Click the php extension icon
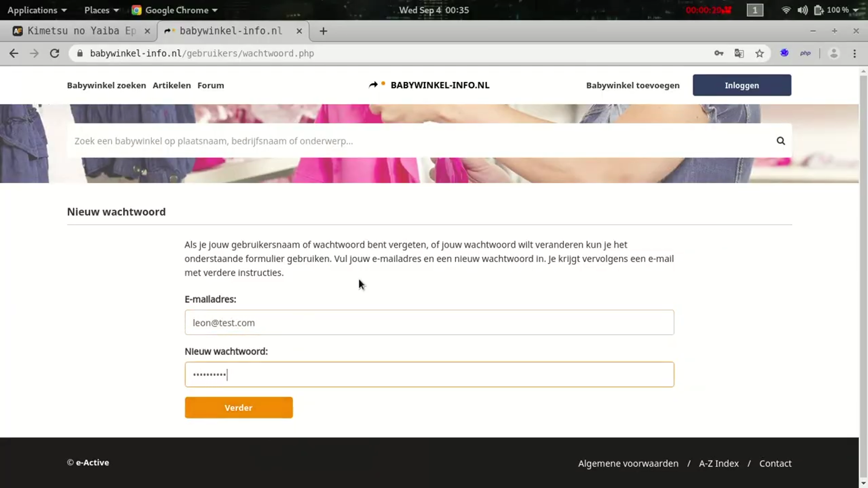 (805, 53)
